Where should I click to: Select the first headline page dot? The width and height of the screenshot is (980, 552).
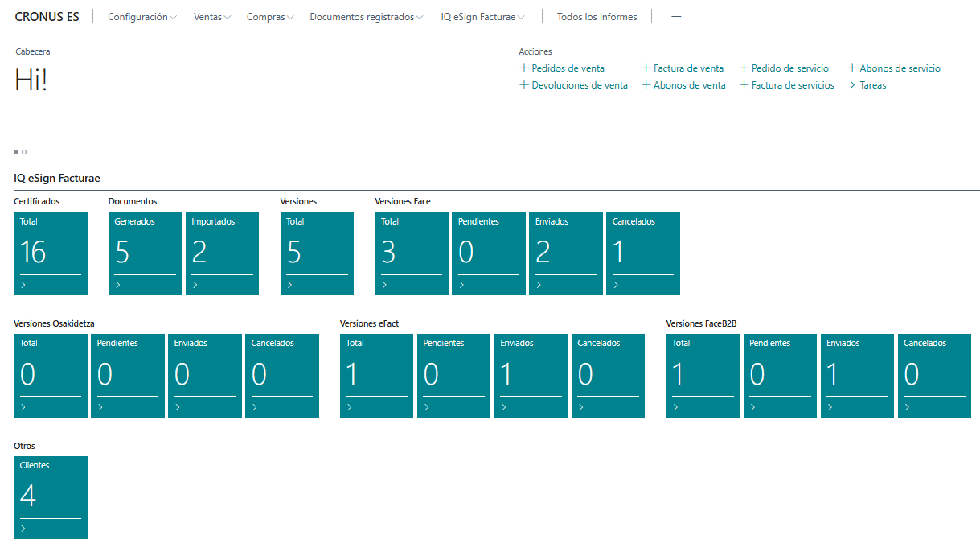click(16, 151)
